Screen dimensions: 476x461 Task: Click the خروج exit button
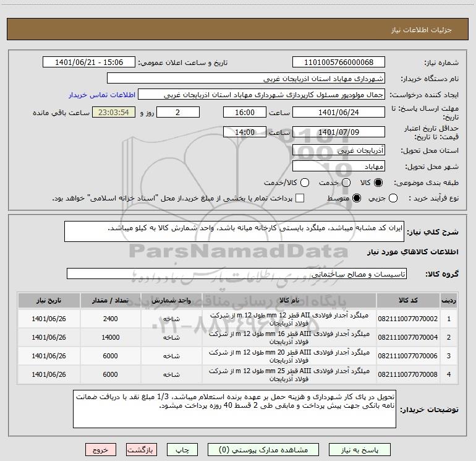[x=101, y=450]
